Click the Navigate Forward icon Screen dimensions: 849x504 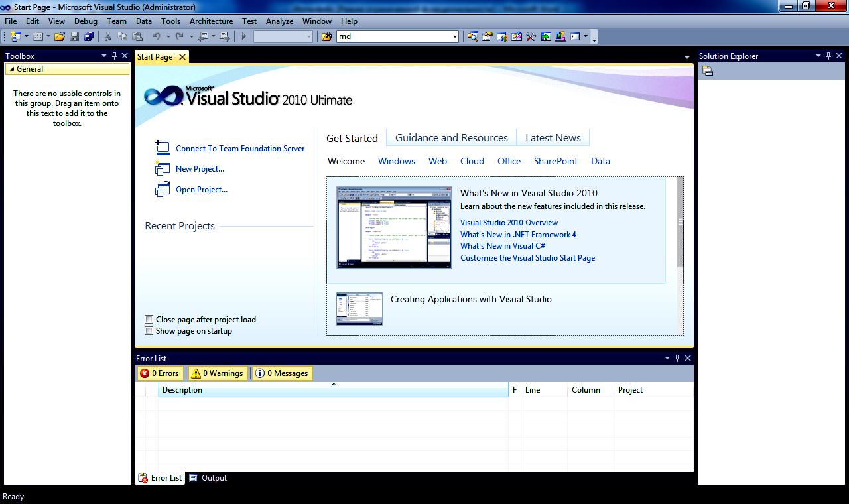tap(225, 36)
